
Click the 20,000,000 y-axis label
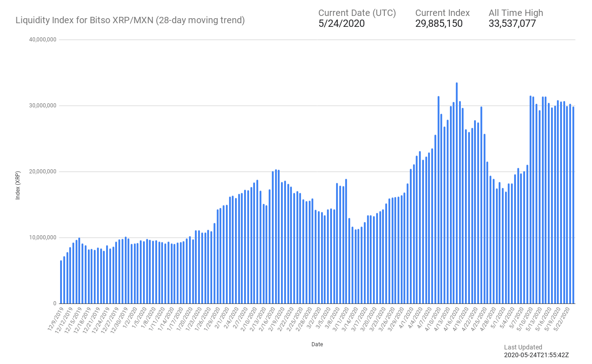point(42,172)
